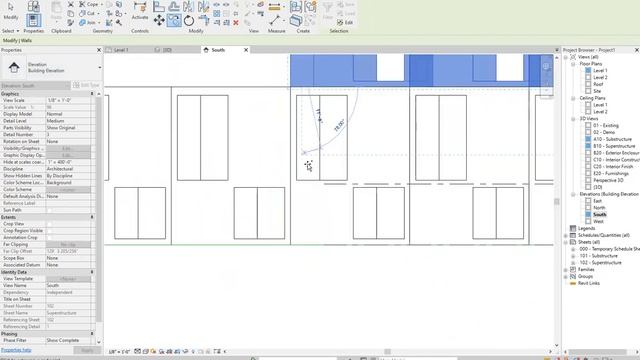Image resolution: width=640 pixels, height=360 pixels.
Task: Select the Mirror Draw Axis tool
Action: point(203,6)
